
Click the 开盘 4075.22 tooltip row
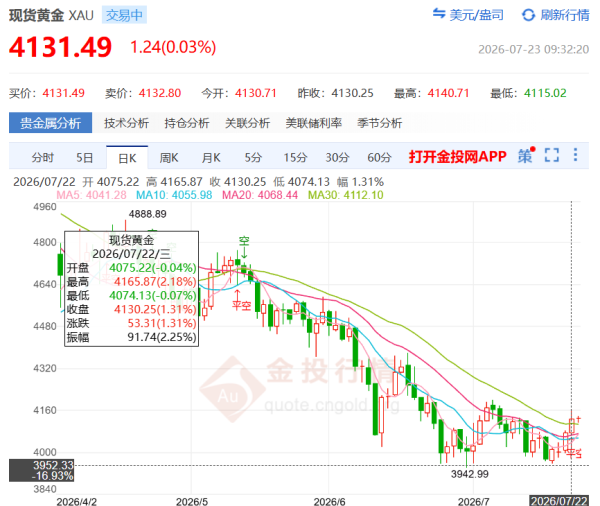tap(131, 268)
